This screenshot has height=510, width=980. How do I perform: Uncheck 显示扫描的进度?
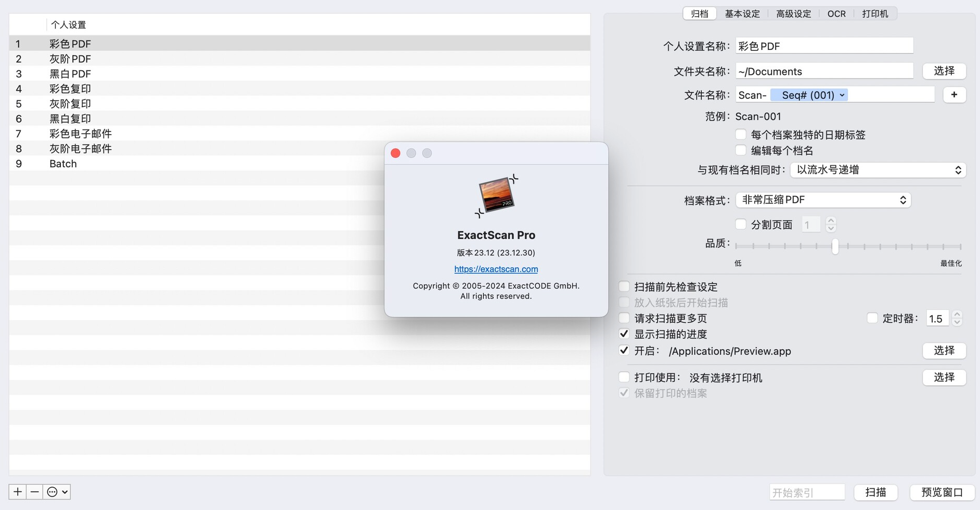(624, 334)
